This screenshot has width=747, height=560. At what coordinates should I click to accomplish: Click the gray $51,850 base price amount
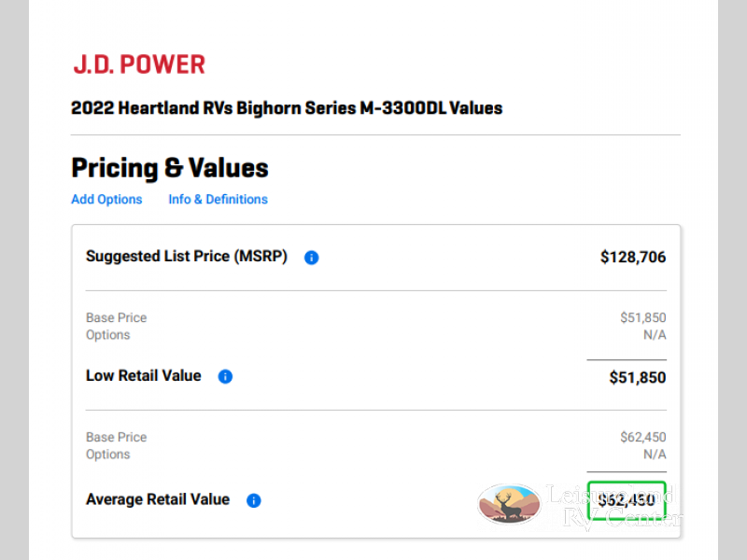tap(643, 317)
